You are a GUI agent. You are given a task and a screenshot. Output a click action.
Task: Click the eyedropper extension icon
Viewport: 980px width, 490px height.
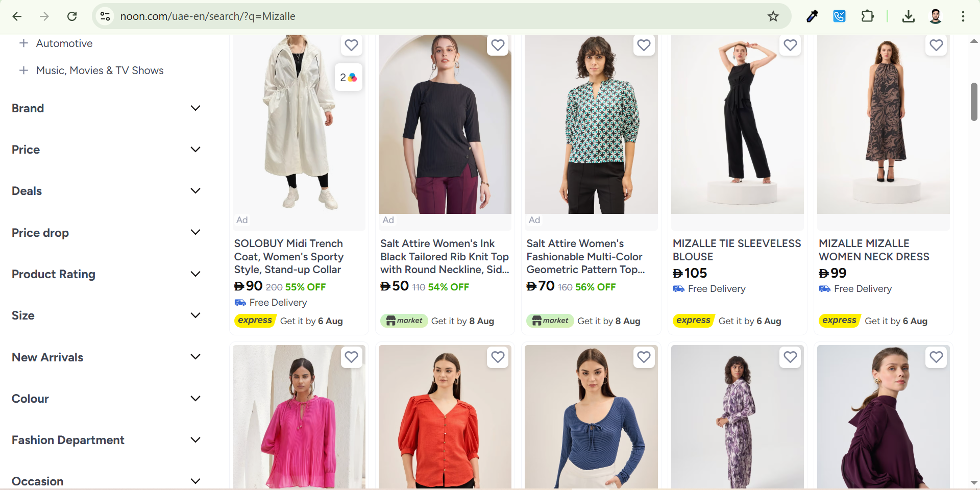812,16
